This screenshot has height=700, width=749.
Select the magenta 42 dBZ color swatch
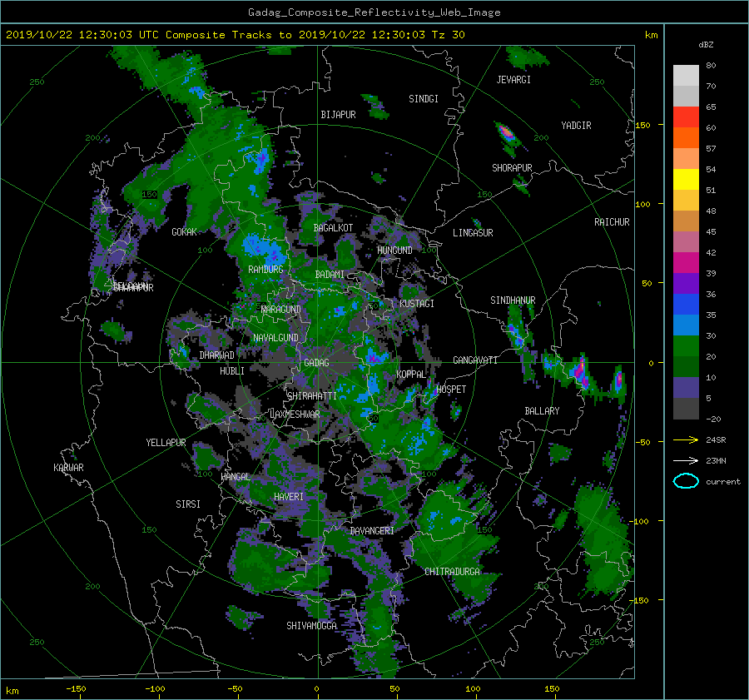[x=686, y=262]
